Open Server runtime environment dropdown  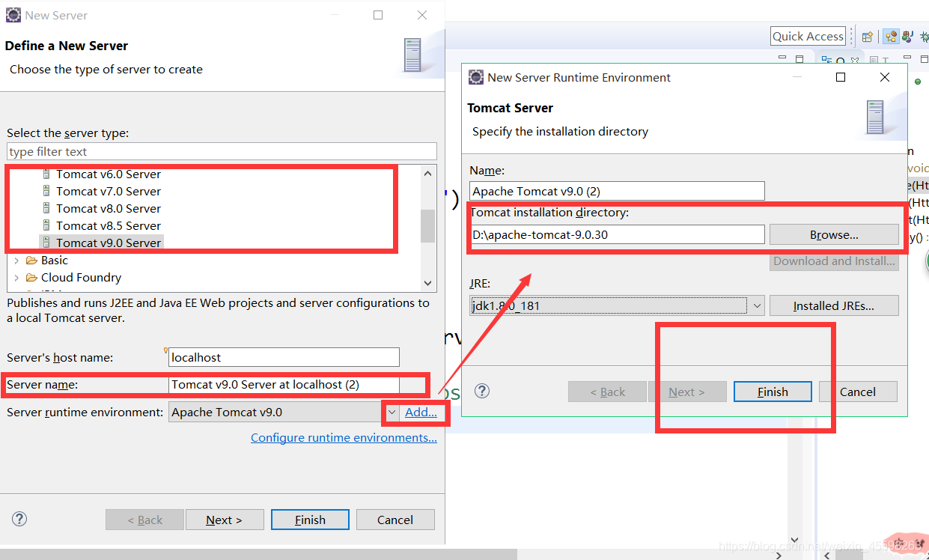[392, 413]
